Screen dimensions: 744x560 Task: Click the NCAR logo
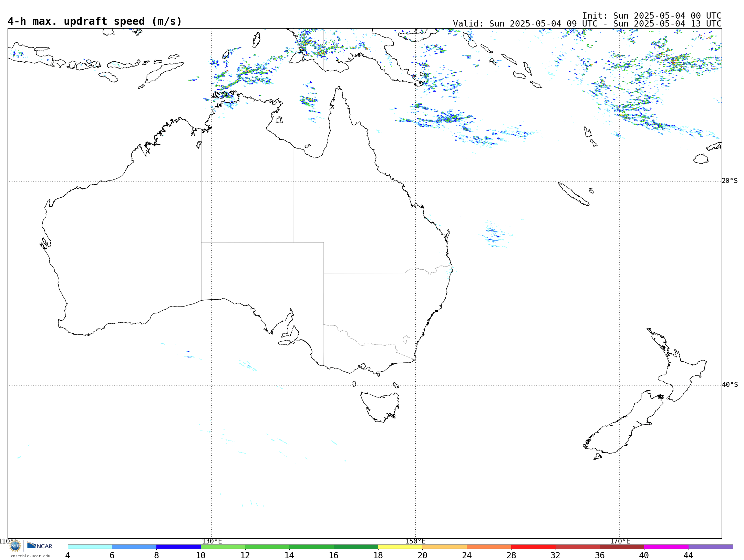(40, 546)
